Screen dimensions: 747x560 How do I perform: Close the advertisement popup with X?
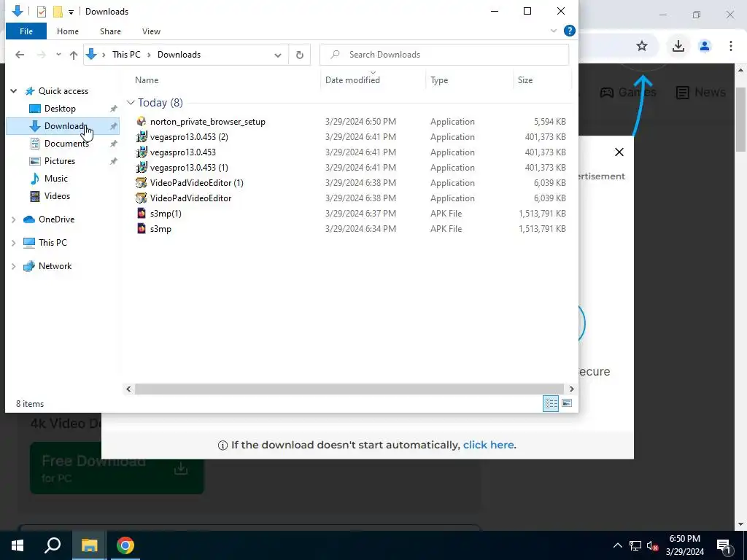point(619,152)
